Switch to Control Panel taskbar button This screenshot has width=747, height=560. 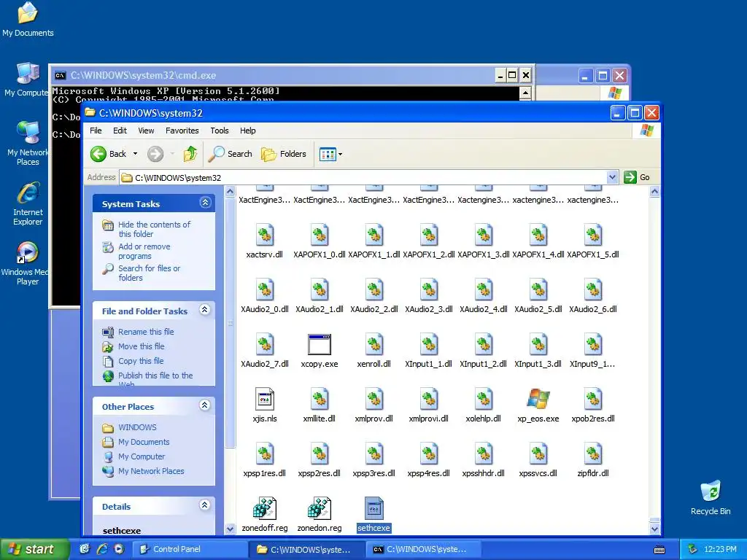pyautogui.click(x=189, y=549)
